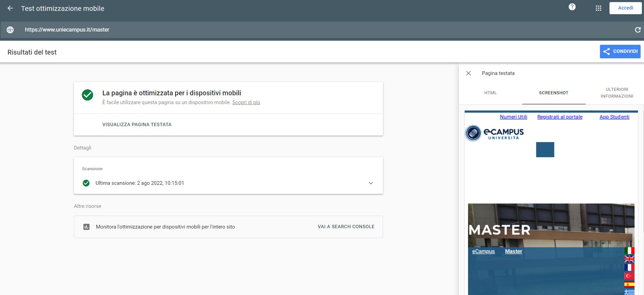This screenshot has width=644, height=295.
Task: Expand the Ultima scansione chevron
Action: pyautogui.click(x=371, y=183)
